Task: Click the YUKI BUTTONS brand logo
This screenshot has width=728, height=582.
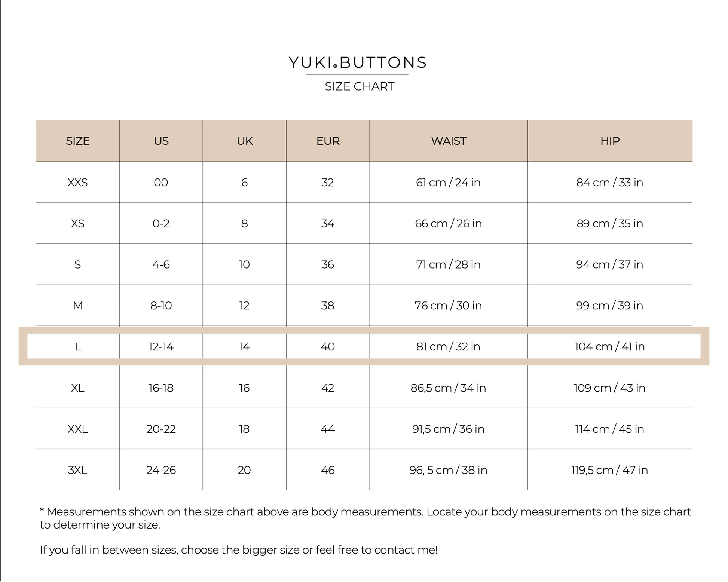Action: (x=357, y=62)
